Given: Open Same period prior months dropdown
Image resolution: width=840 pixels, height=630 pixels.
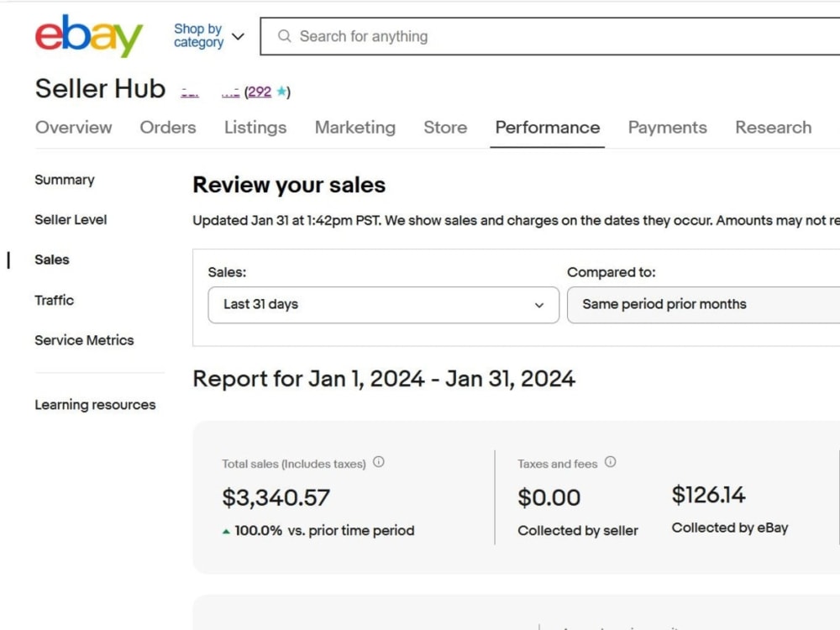Looking at the screenshot, I should [x=703, y=305].
